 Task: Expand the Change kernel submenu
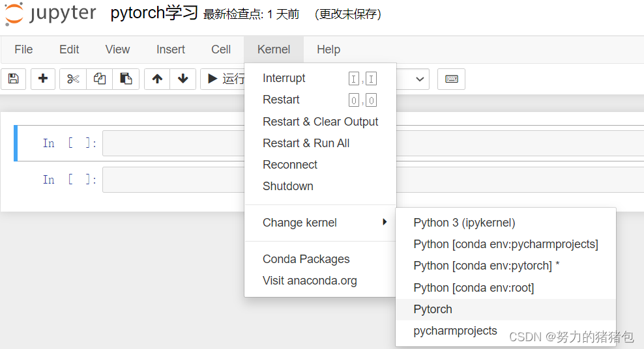point(320,223)
